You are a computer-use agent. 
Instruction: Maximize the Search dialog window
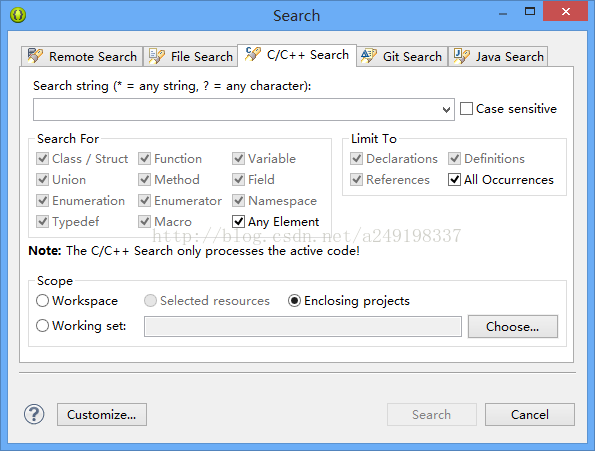(x=530, y=11)
